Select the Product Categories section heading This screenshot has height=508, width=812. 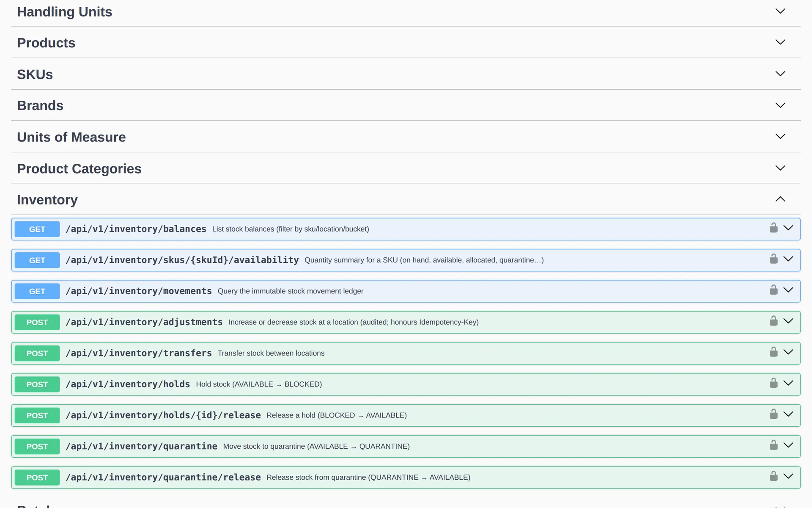point(79,168)
